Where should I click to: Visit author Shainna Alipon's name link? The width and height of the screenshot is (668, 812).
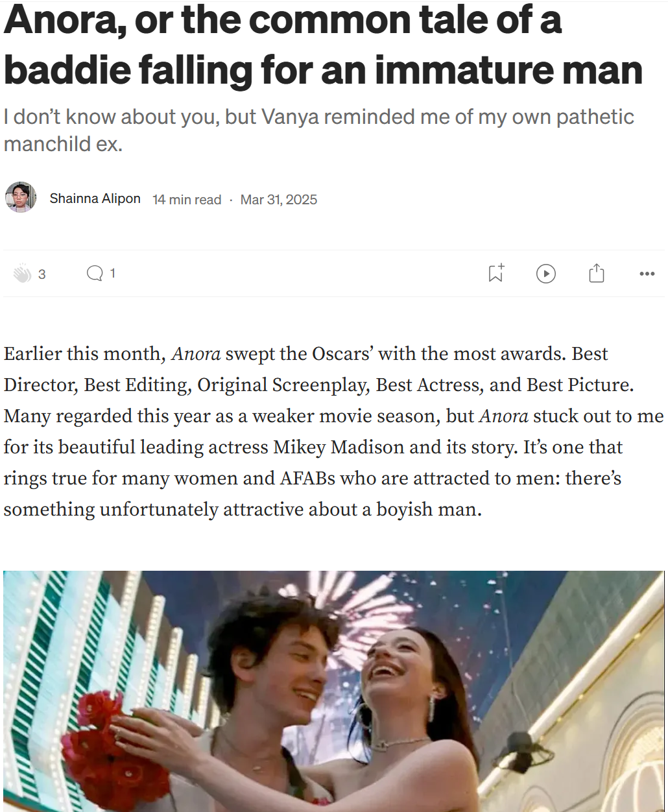pyautogui.click(x=95, y=198)
